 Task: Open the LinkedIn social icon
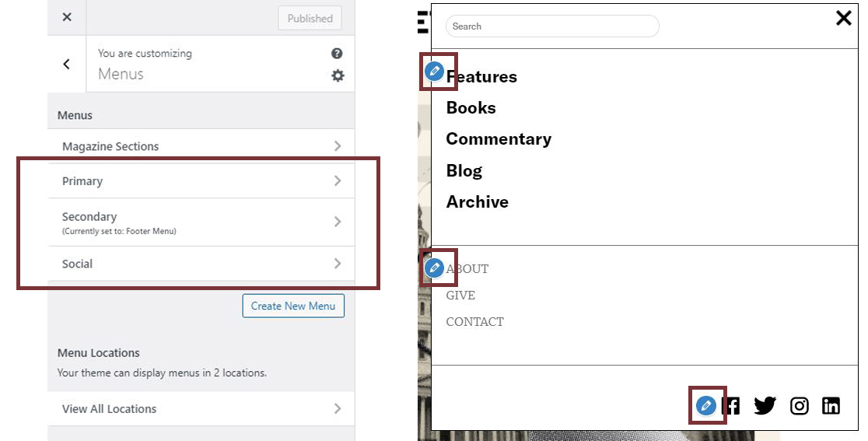[831, 405]
